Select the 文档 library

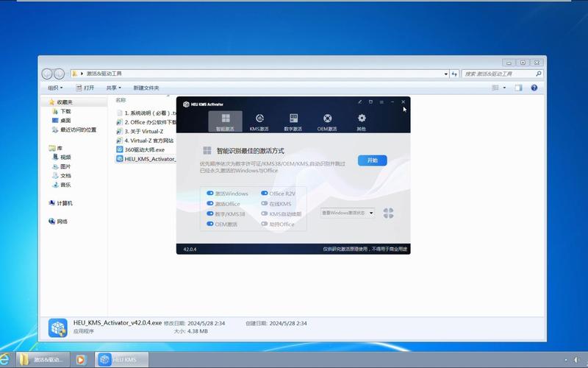coord(65,176)
